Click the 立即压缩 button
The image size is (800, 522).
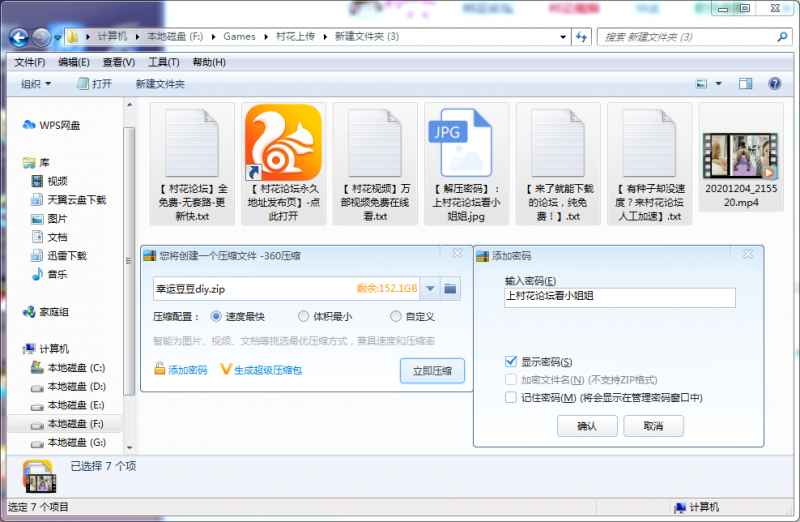432,371
